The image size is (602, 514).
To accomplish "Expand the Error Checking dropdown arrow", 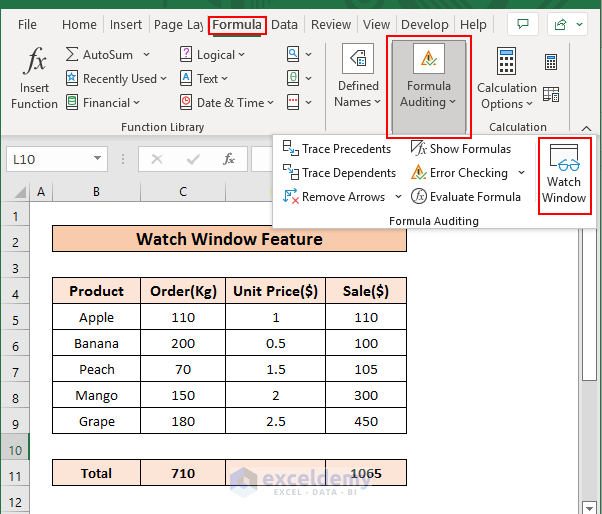I will [521, 173].
